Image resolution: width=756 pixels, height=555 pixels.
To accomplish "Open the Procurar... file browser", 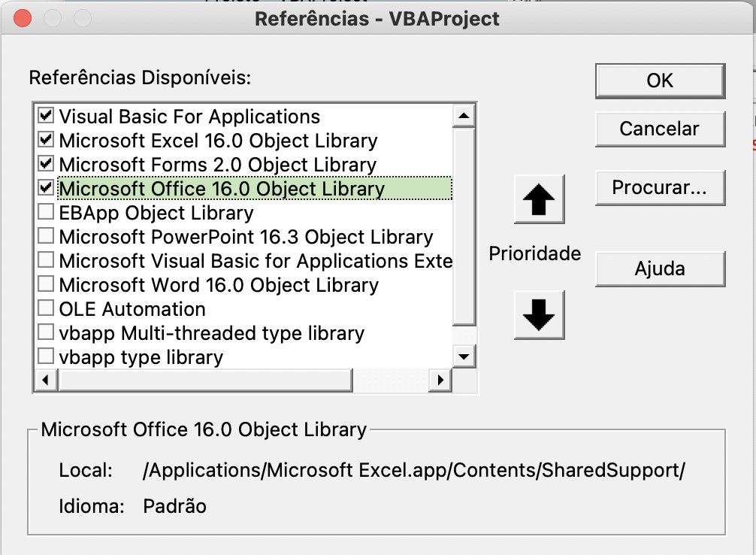I will (x=659, y=187).
